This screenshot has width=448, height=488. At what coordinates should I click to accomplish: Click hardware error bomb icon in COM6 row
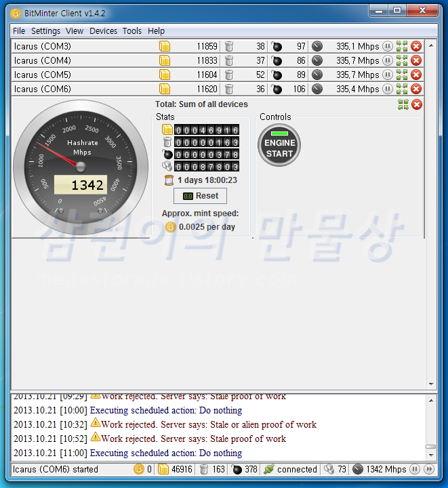pyautogui.click(x=277, y=89)
